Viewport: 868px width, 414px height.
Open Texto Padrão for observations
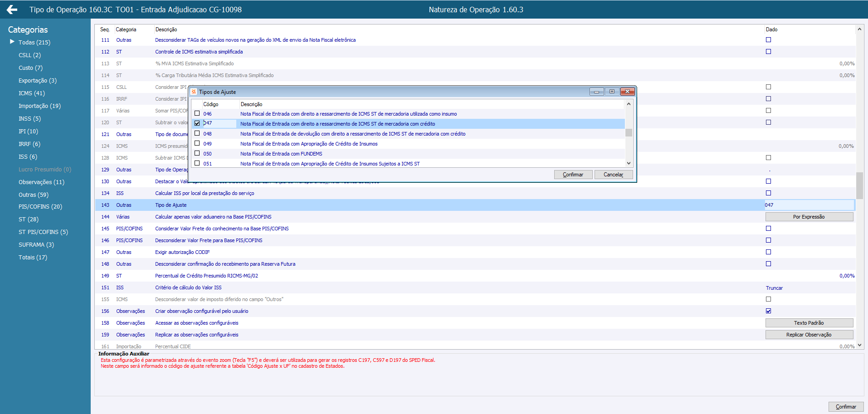click(x=809, y=323)
